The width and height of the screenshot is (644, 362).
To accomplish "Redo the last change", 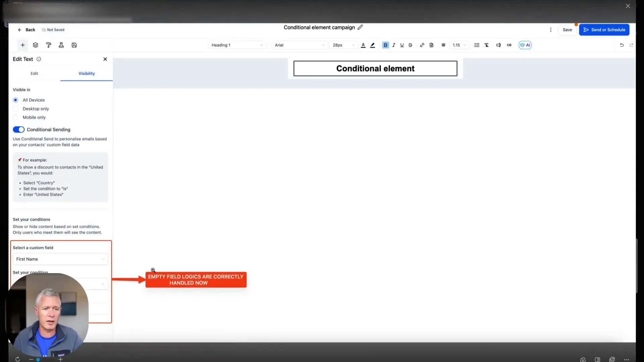I will coord(631,45).
